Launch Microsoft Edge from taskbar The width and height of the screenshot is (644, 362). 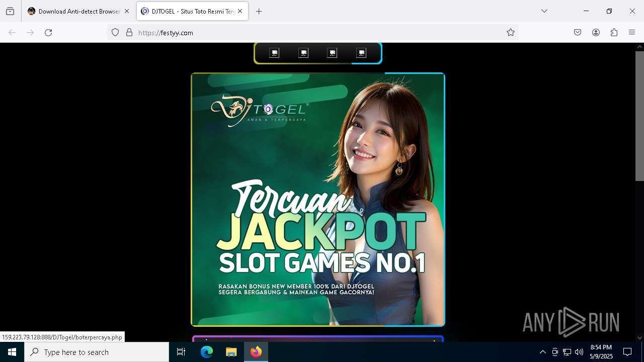point(207,352)
